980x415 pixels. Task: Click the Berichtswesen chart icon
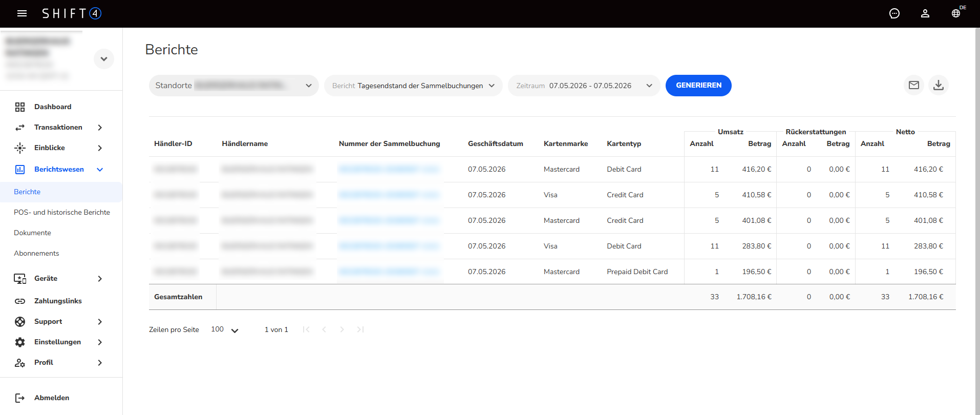[20, 170]
